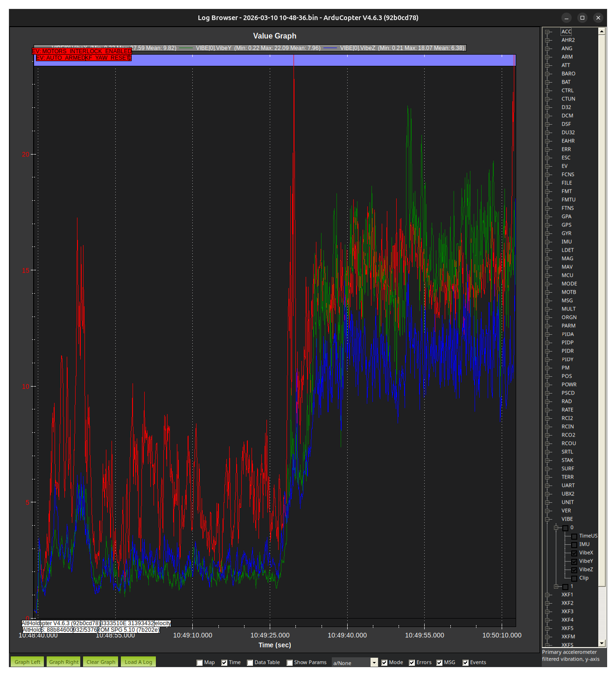Toggle the Show Params checkbox

tap(290, 662)
